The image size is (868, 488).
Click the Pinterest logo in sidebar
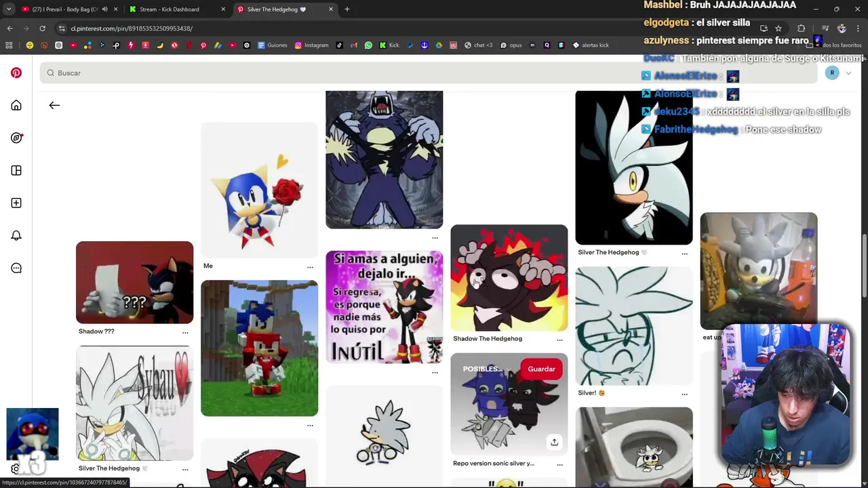[x=16, y=73]
